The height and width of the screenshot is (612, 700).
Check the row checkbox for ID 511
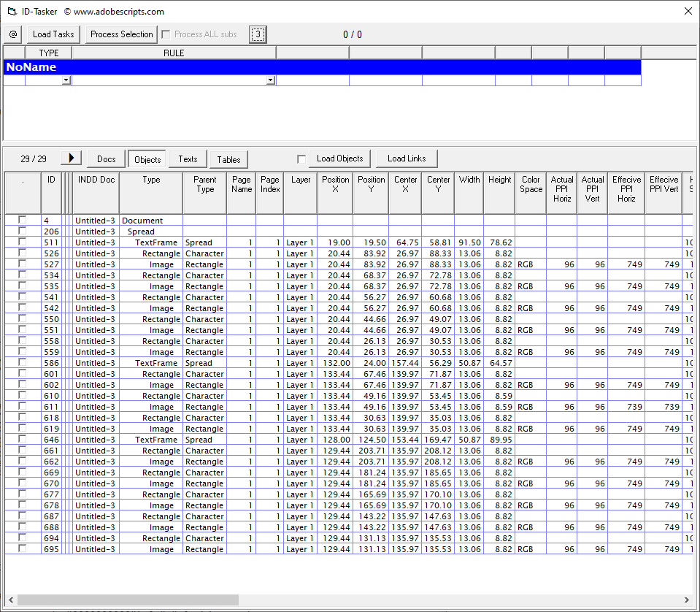pyautogui.click(x=23, y=242)
